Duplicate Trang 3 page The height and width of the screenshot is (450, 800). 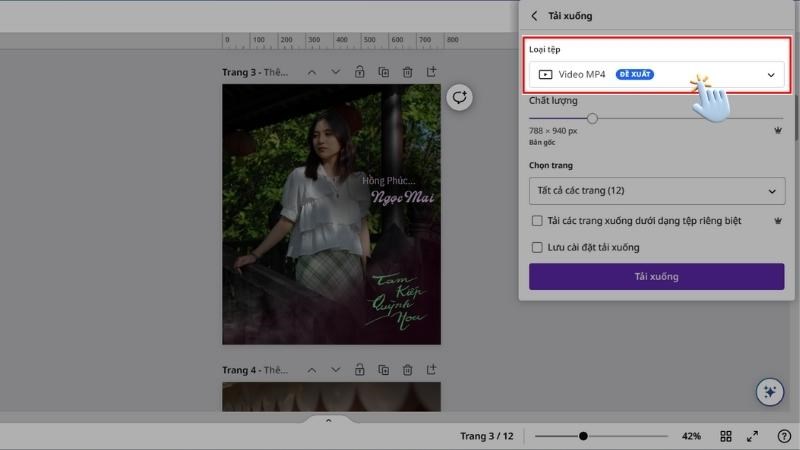384,72
